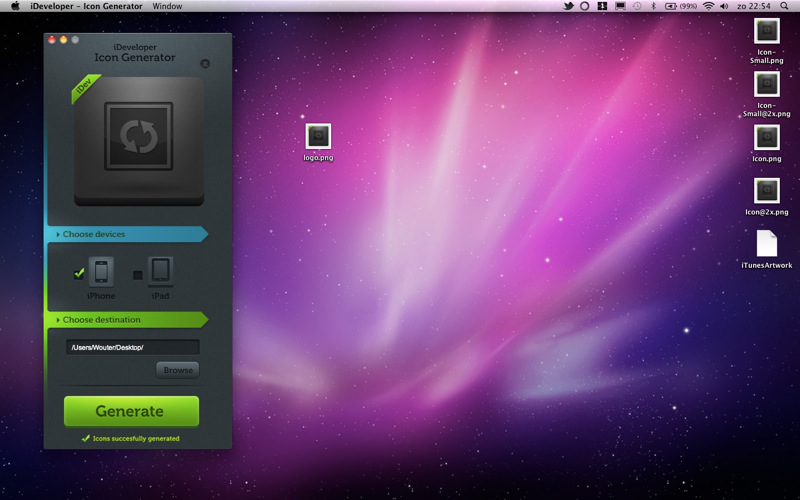Image resolution: width=800 pixels, height=500 pixels.
Task: Select the Icon.png desktop file
Action: pyautogui.click(x=766, y=144)
